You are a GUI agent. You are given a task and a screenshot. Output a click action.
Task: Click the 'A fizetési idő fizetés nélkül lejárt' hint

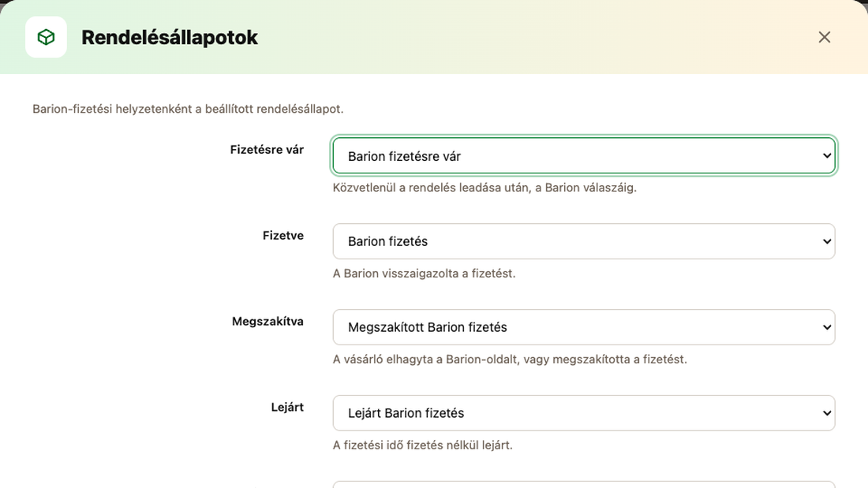click(x=422, y=445)
